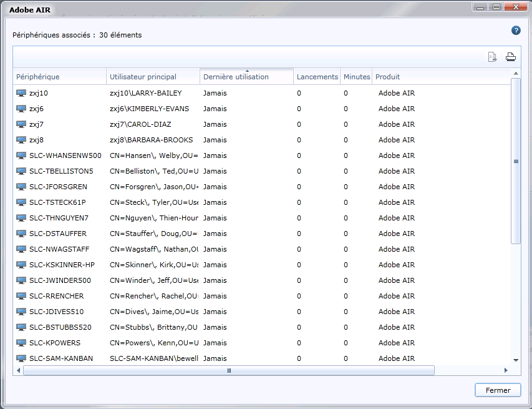Click computer icon for SLC-NWAGSTAFF

[21, 249]
